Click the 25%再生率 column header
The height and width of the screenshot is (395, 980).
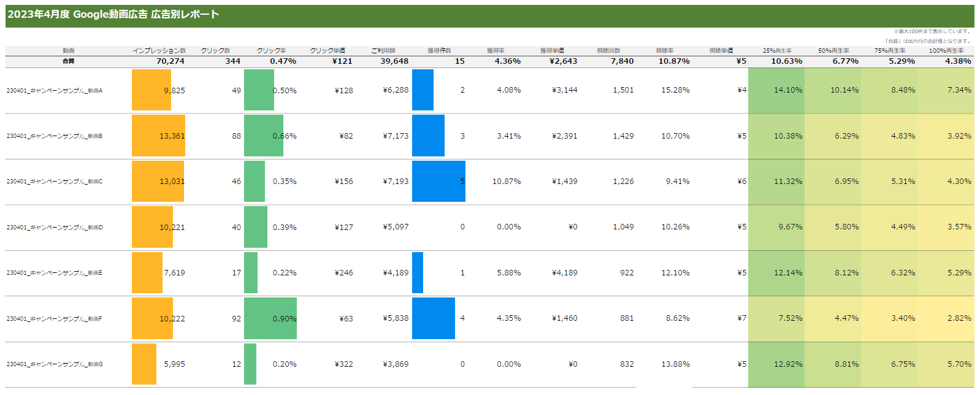[x=777, y=51]
